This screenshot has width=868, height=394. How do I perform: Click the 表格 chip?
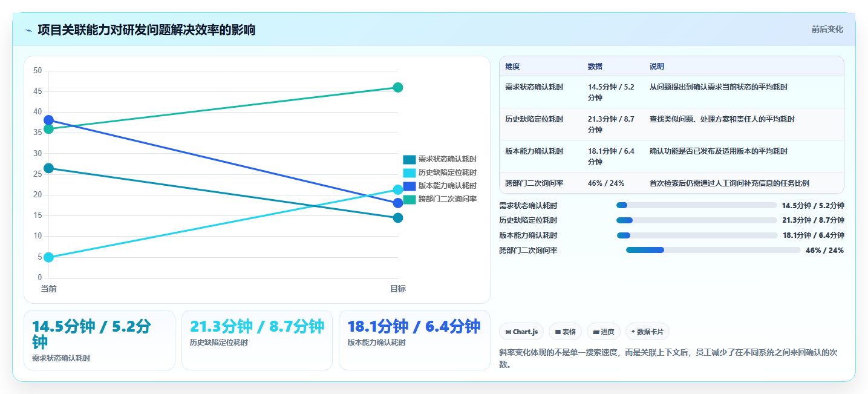(565, 332)
